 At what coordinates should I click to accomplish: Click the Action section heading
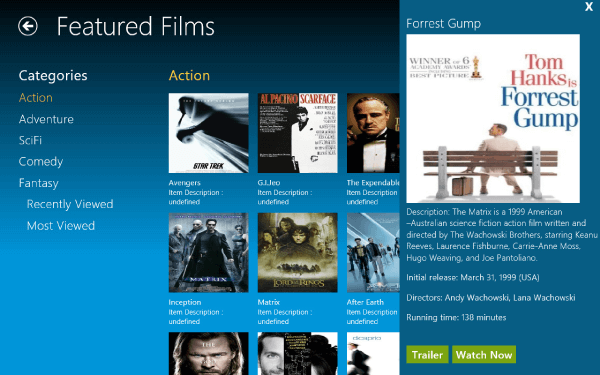[x=189, y=75]
